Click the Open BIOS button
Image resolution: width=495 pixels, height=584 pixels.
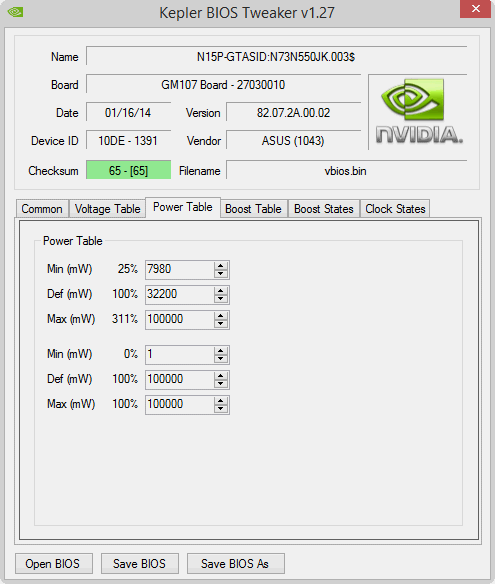(54, 564)
